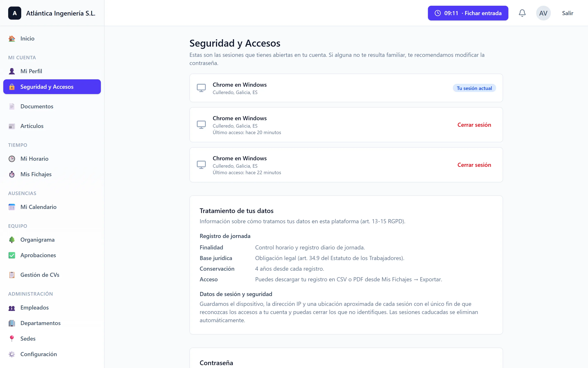Click Salir to log out
The image size is (588, 368).
coord(568,13)
